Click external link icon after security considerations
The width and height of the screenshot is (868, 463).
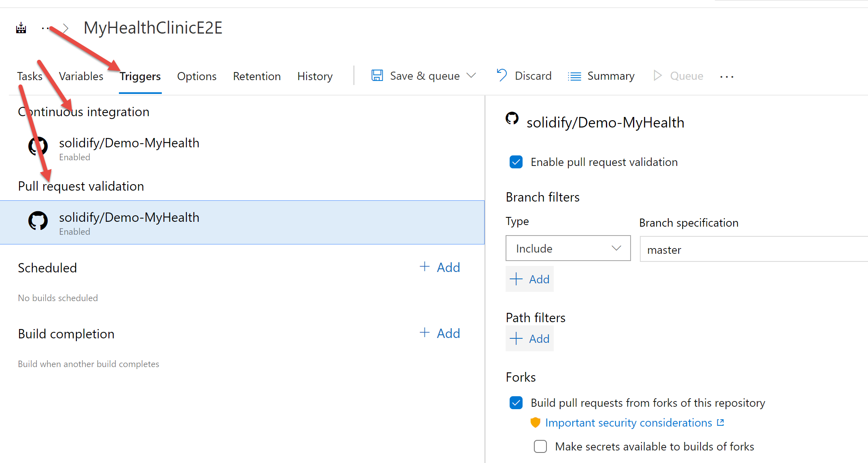click(x=720, y=423)
